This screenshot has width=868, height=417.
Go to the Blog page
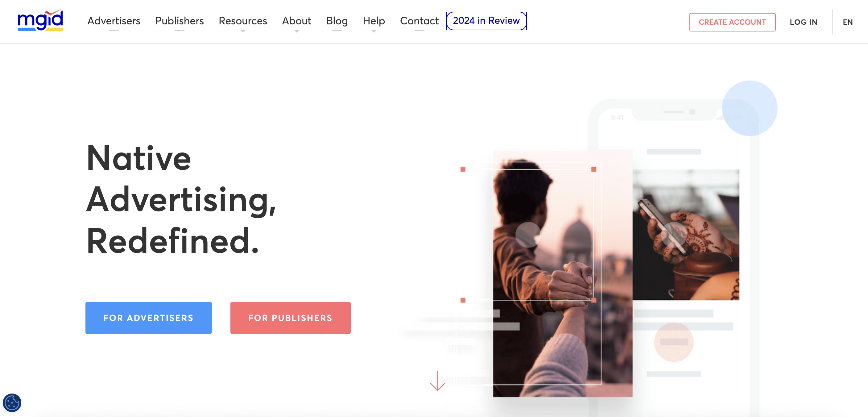point(337,21)
